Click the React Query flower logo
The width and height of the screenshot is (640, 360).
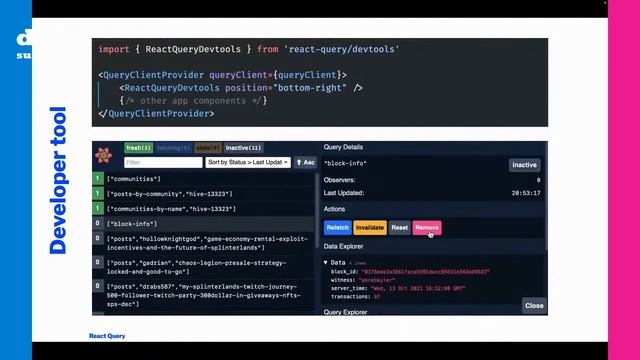pos(104,156)
